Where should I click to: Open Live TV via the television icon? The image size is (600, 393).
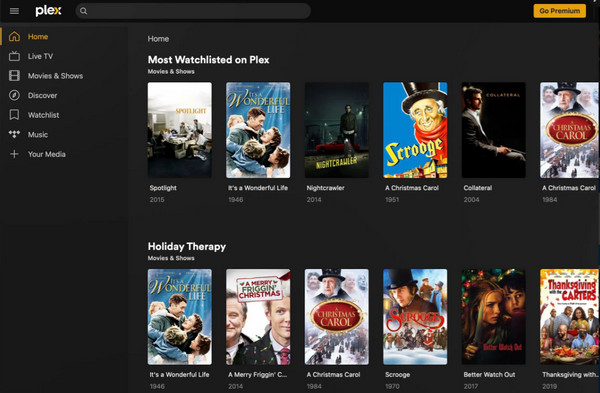(14, 56)
